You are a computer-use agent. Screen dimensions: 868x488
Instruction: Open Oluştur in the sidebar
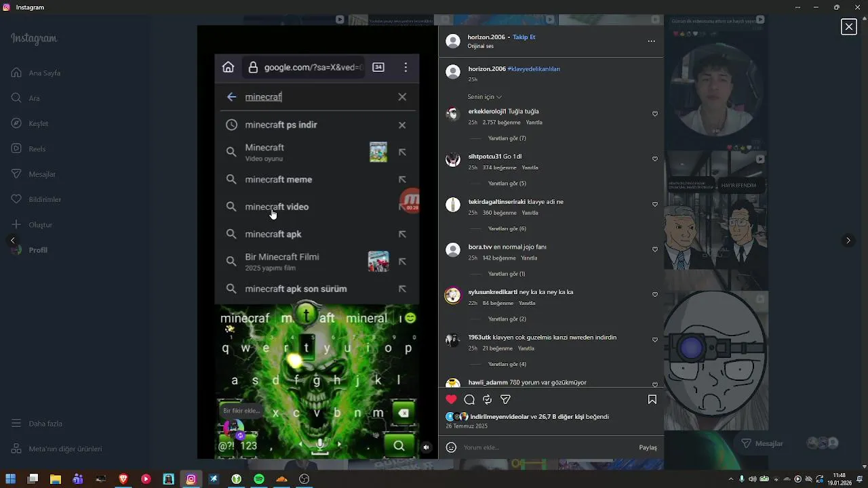click(x=32, y=225)
